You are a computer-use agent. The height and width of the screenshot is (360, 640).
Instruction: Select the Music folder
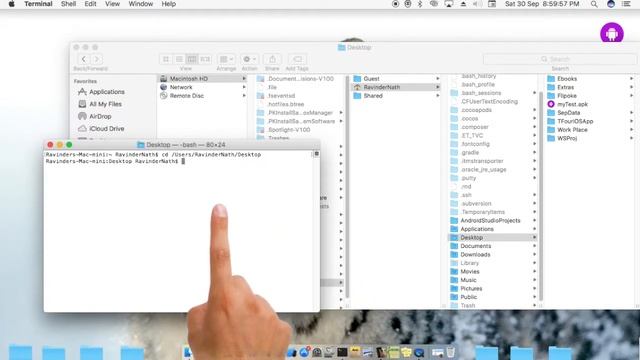(493, 280)
